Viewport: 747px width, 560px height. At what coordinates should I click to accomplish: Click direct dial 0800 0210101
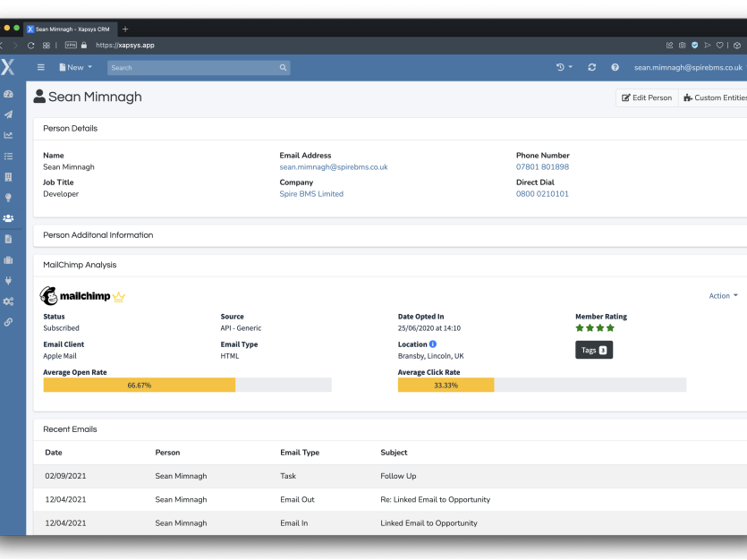click(x=542, y=194)
